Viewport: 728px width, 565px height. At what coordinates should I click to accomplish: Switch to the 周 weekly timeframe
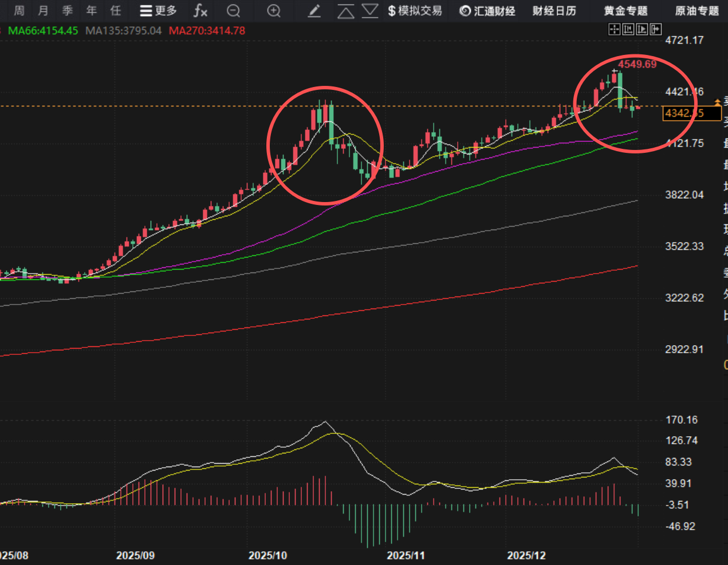point(19,11)
